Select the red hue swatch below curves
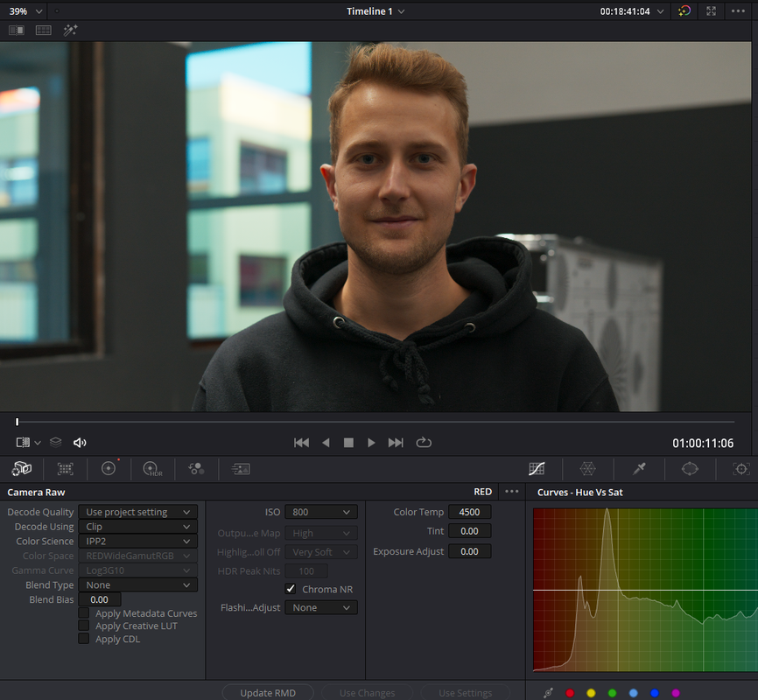 click(570, 693)
